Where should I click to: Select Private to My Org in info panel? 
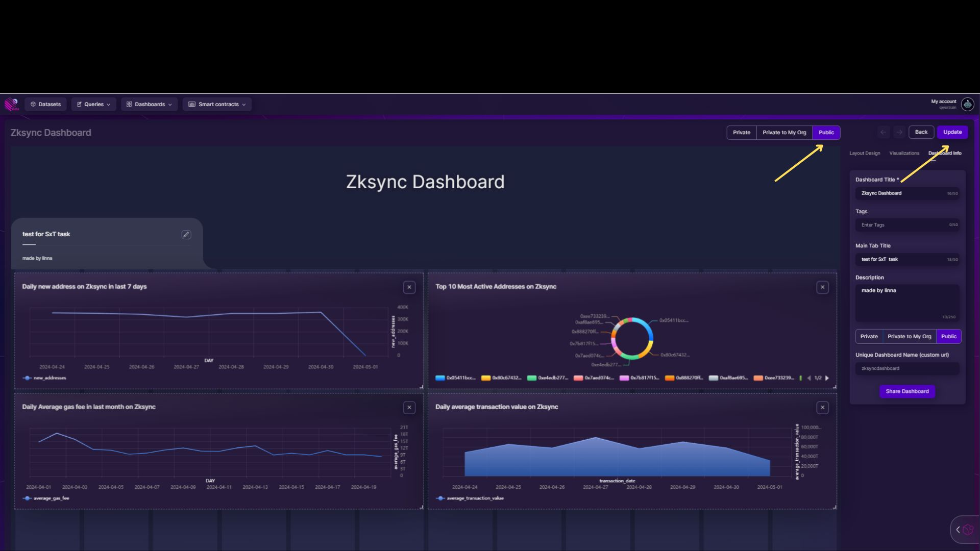pos(909,337)
